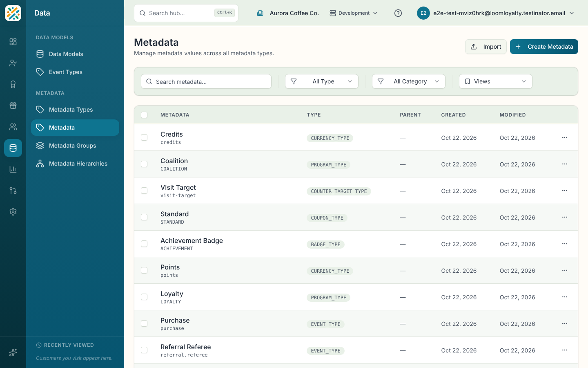The height and width of the screenshot is (368, 588).
Task: Go to Metadata Types in sidebar
Action: [x=75, y=110]
